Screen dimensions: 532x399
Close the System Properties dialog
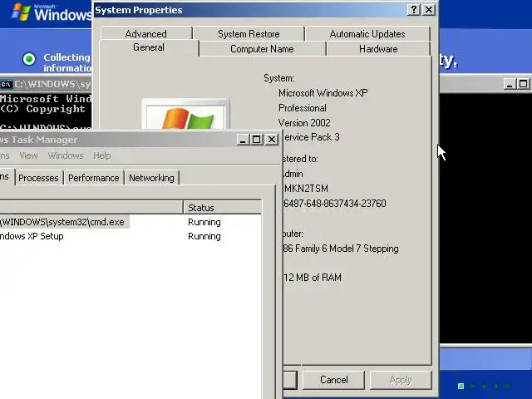pyautogui.click(x=429, y=9)
